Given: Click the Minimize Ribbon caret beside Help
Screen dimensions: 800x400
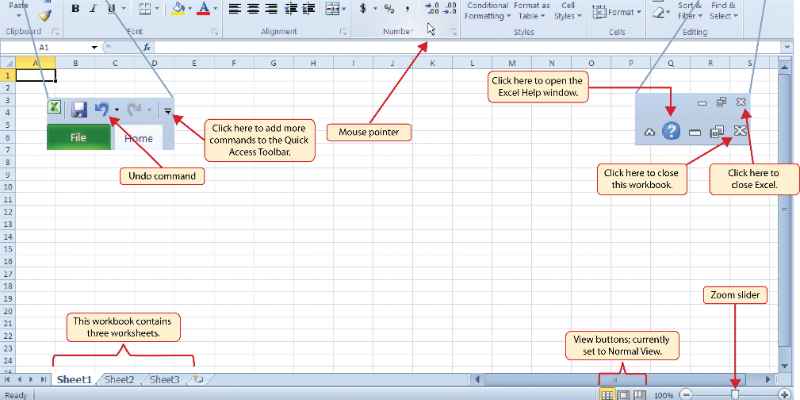Looking at the screenshot, I should [x=649, y=132].
